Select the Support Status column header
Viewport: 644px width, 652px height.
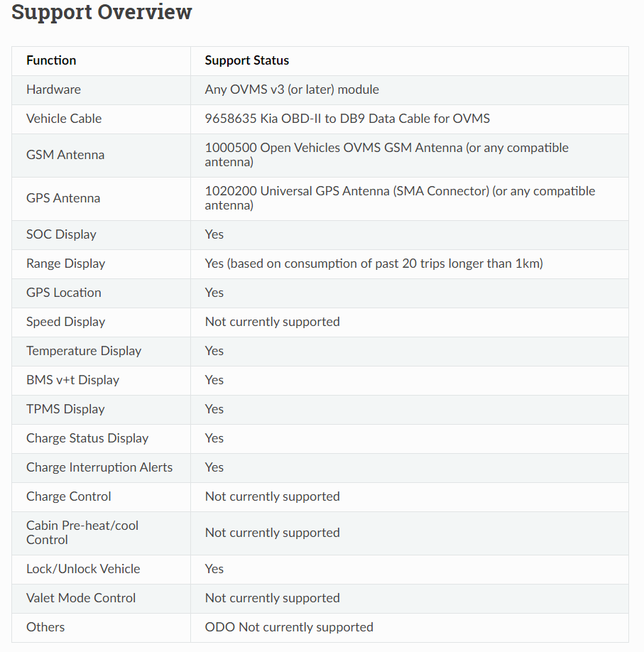click(247, 60)
